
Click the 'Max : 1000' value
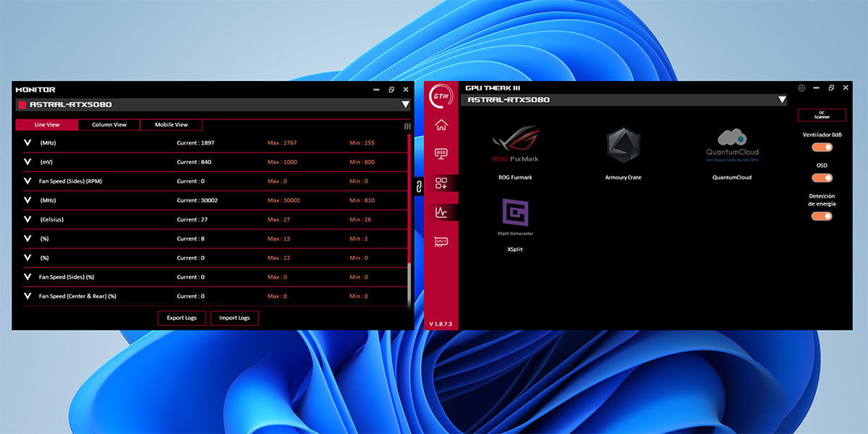(x=282, y=162)
